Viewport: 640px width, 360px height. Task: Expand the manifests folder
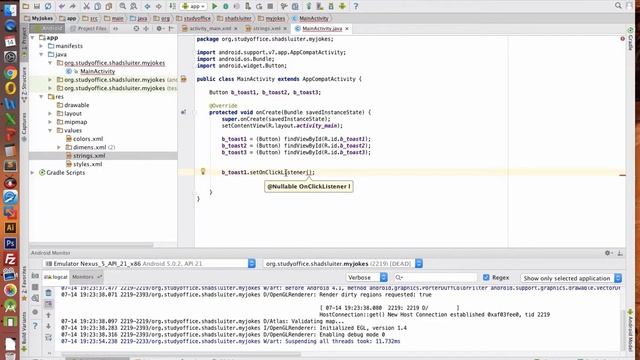point(41,46)
